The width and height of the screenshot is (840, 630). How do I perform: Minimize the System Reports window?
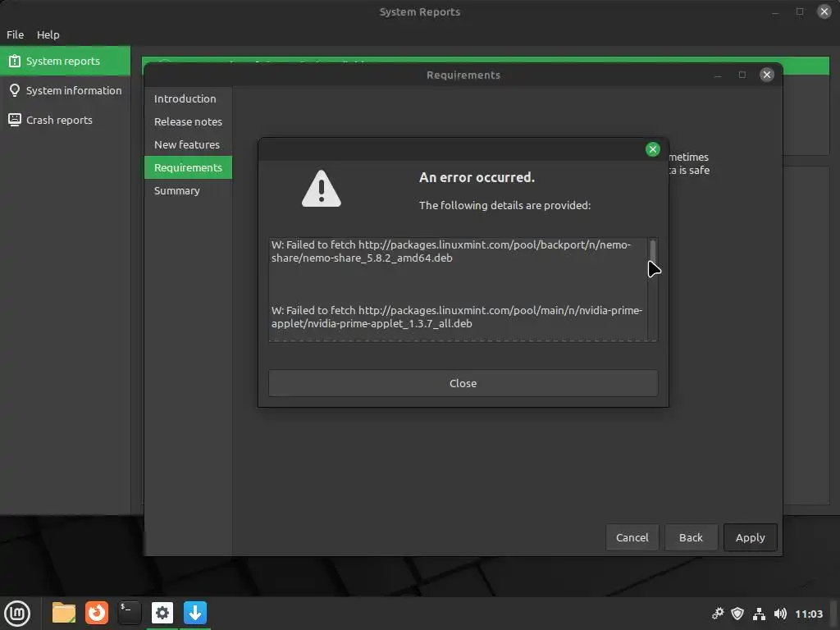[x=775, y=11]
